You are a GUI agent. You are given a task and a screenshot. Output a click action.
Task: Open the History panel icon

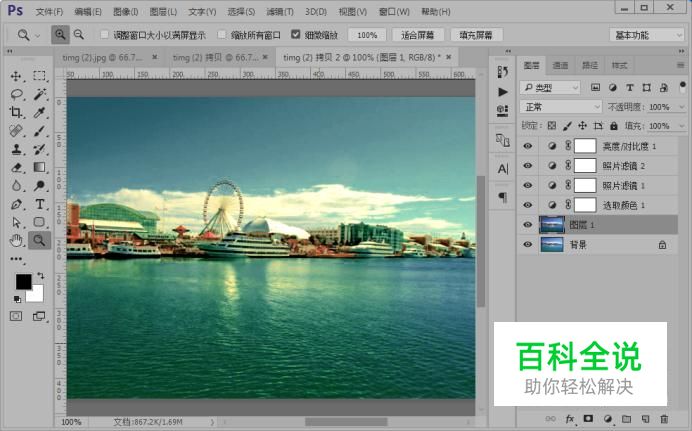[502, 71]
